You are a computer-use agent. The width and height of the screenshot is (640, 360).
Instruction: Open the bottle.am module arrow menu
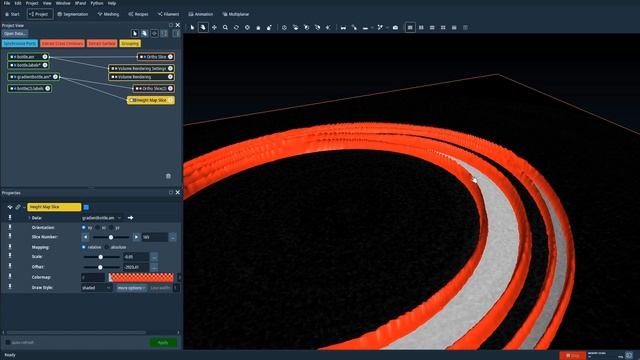[45, 57]
